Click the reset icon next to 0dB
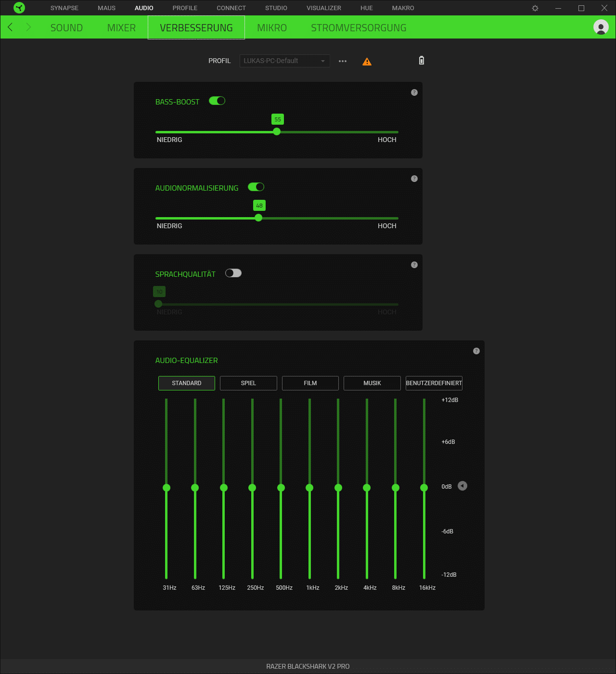The width and height of the screenshot is (616, 674). [462, 486]
